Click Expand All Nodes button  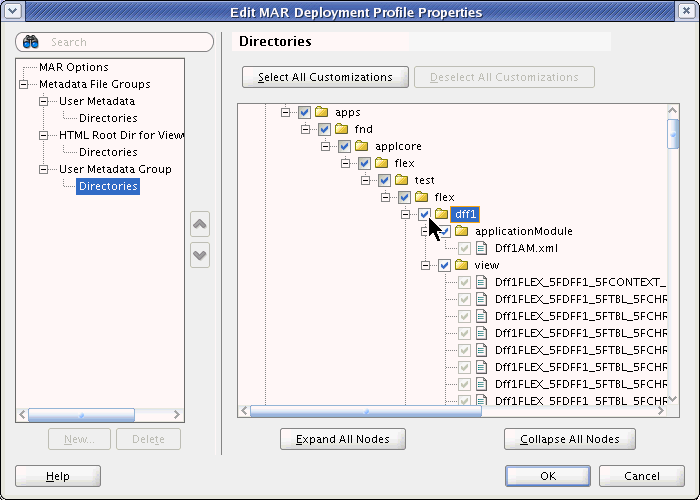tap(342, 439)
